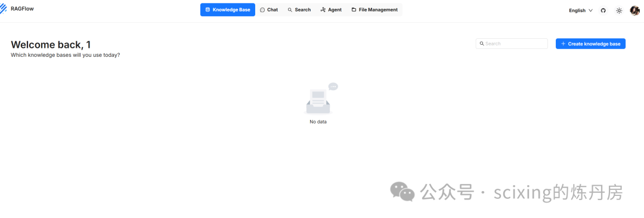Go to the Agent tab
This screenshot has height=218, width=644.
[x=331, y=10]
